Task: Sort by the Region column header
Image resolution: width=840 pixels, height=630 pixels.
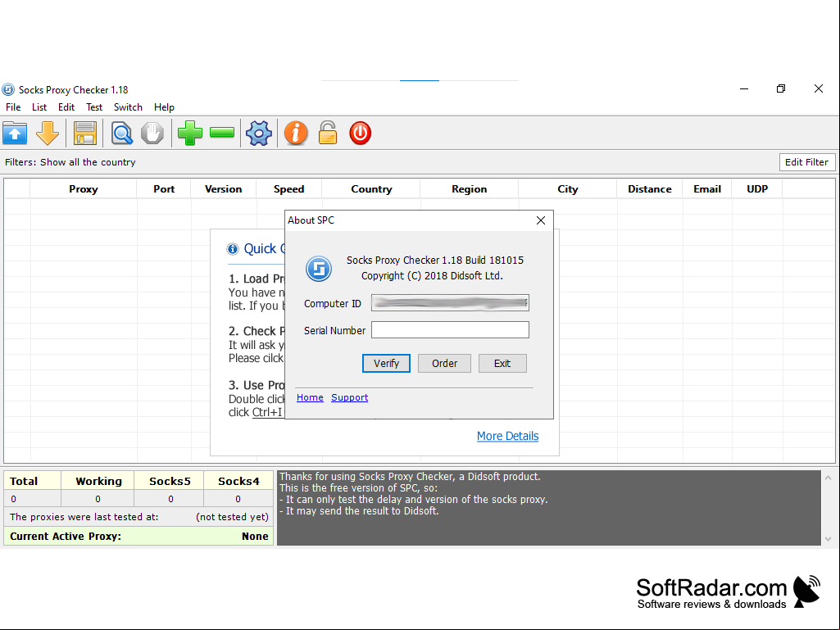Action: (470, 189)
